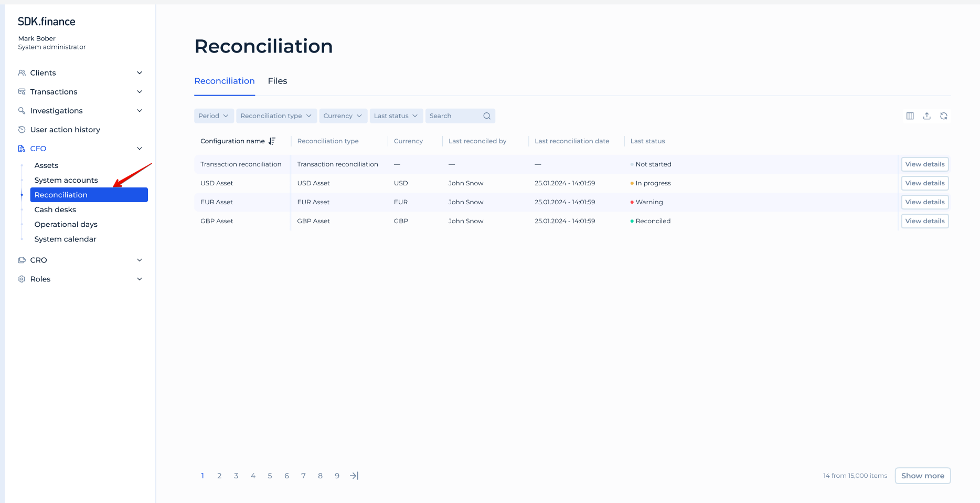Stay on the Reconciliation tab
Viewport: 980px width, 503px height.
(x=225, y=81)
